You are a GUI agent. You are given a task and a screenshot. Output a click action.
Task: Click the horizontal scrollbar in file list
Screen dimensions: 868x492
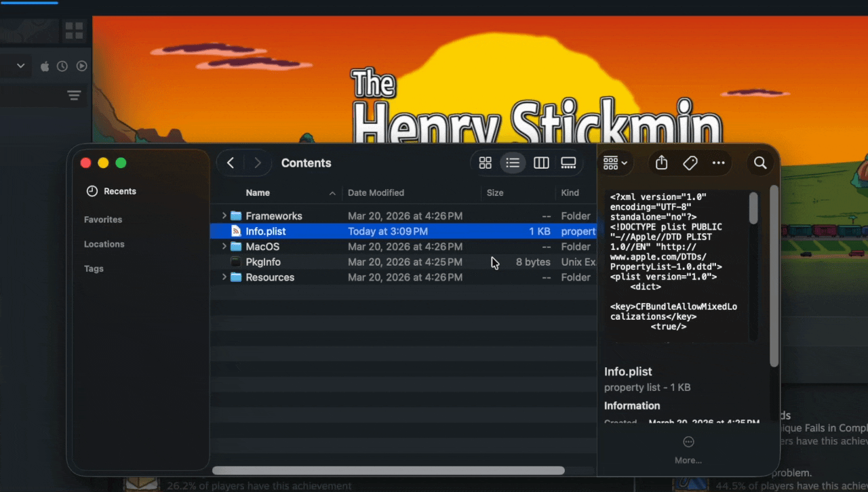pos(388,470)
